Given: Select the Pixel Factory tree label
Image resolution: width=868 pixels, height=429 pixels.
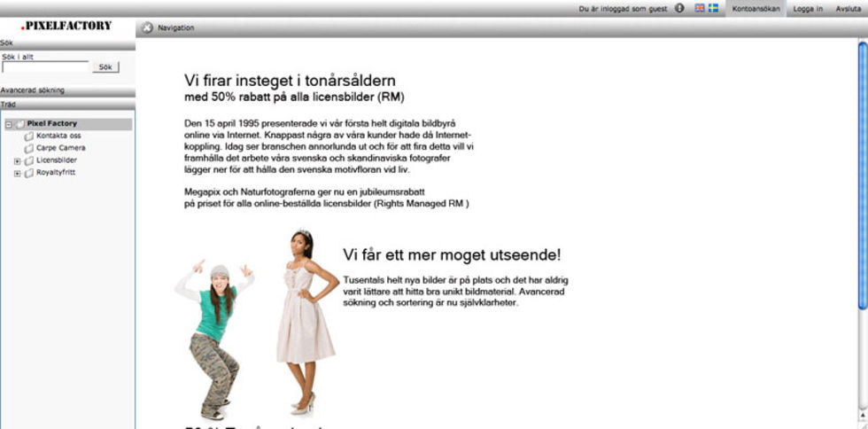Looking at the screenshot, I should pos(52,123).
